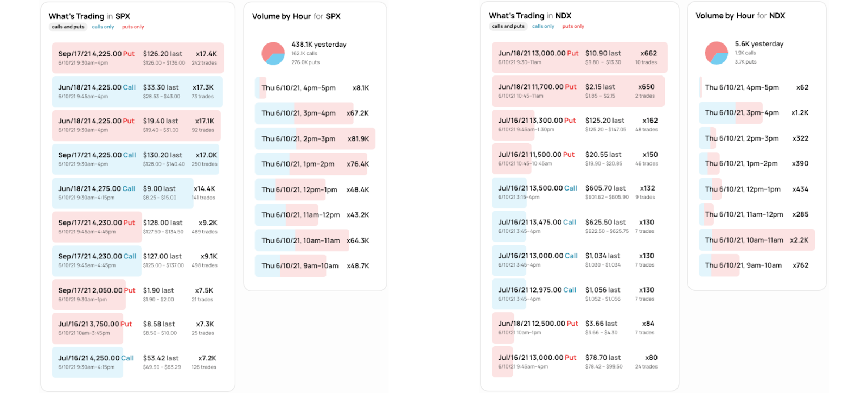Select SPX 4pm-5pm volume bar x8.1K
The image size is (868, 393).
pyautogui.click(x=315, y=87)
